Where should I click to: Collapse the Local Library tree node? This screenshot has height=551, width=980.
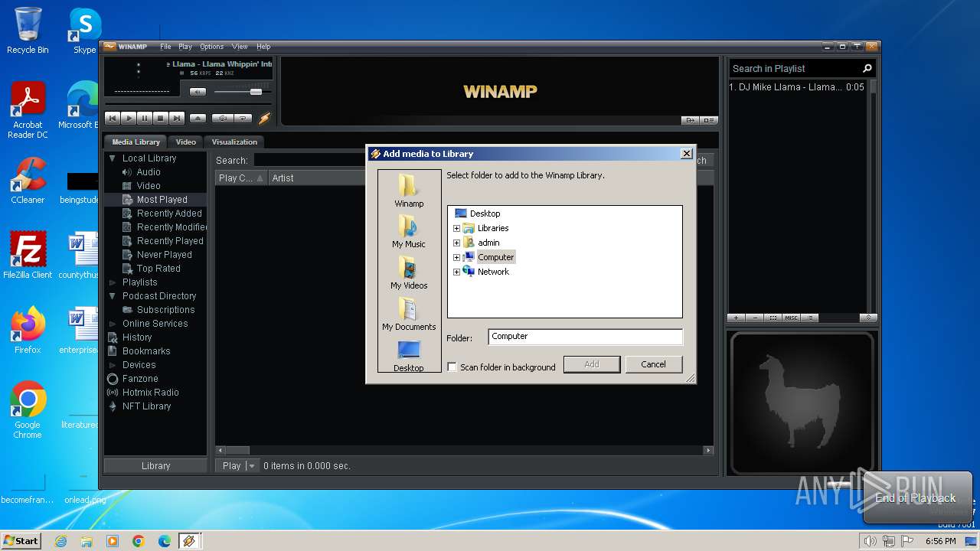(x=113, y=158)
